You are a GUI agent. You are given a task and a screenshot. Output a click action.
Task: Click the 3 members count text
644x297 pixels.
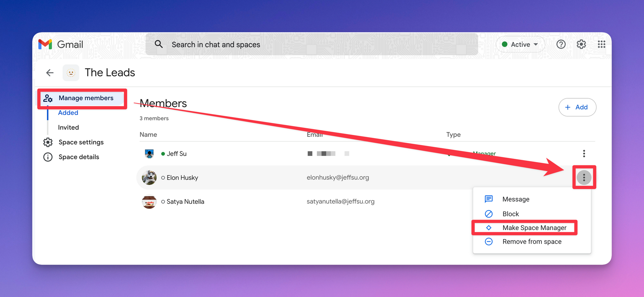[154, 118]
